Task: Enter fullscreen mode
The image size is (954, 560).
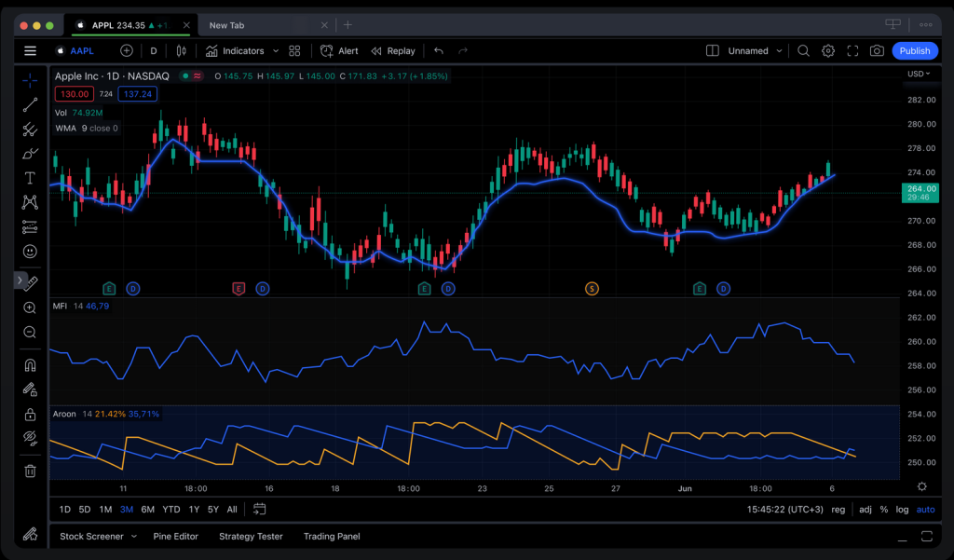Action: pos(852,51)
